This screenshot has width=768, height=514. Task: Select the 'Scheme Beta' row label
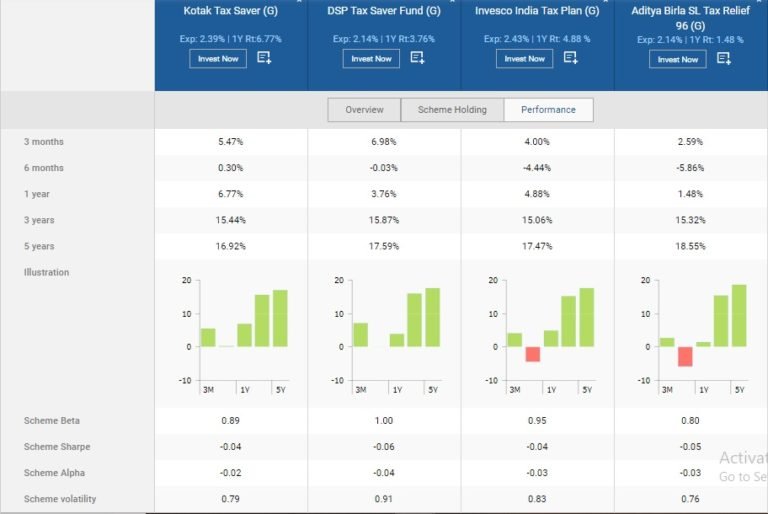point(52,420)
